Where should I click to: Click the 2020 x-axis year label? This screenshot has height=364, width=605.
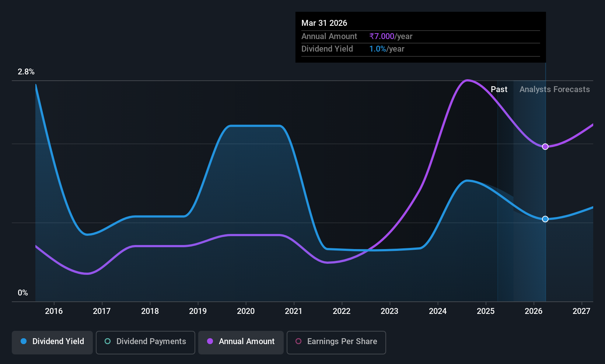pos(246,311)
